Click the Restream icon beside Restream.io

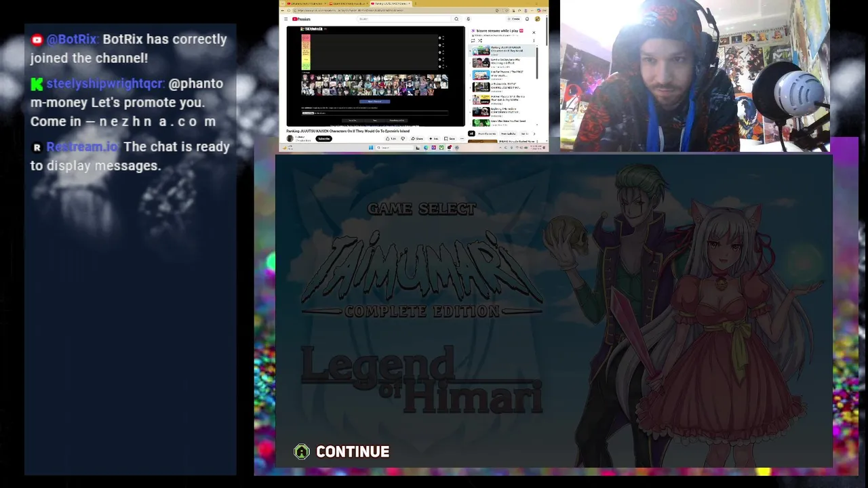37,147
